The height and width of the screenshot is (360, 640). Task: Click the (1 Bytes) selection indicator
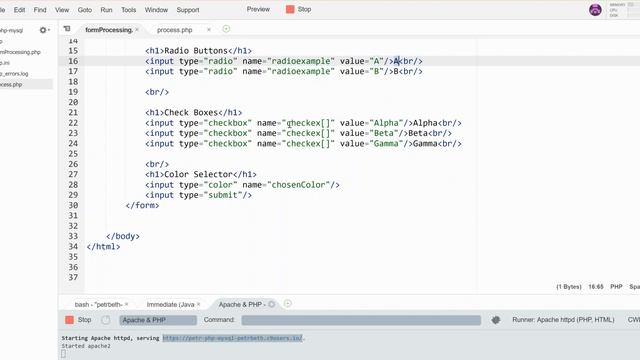tap(569, 287)
